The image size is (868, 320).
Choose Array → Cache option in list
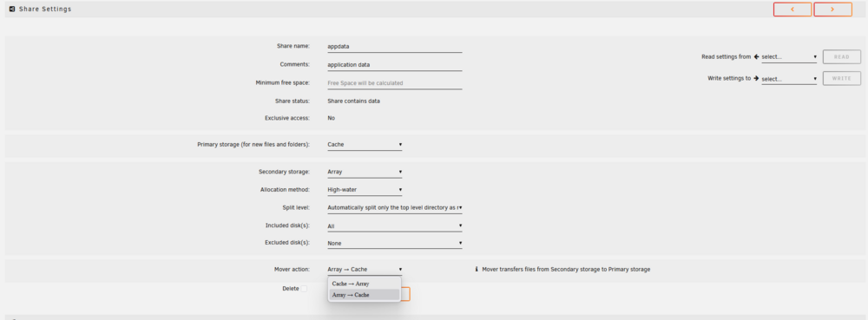pos(365,295)
